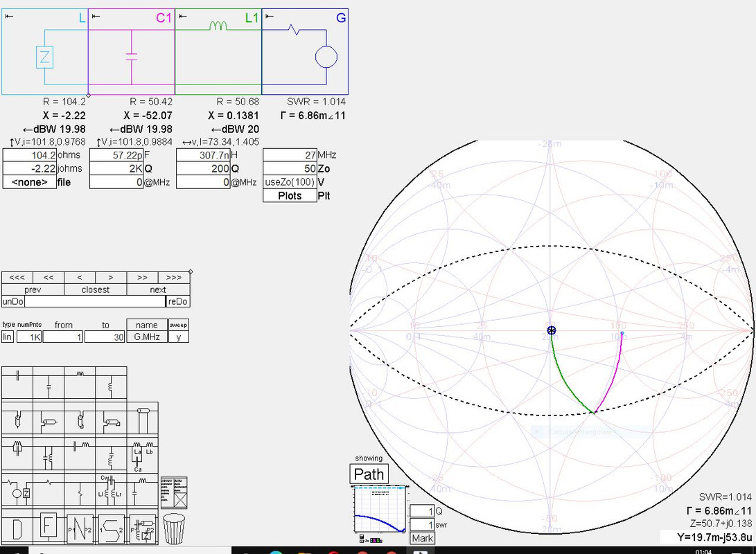Toggle the sweep y setting

coord(178,337)
